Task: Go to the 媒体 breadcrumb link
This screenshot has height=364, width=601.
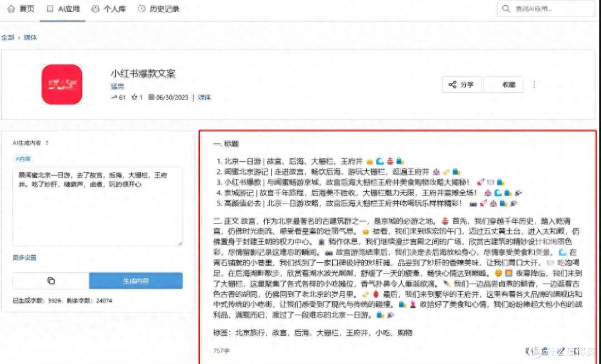Action: (30, 37)
